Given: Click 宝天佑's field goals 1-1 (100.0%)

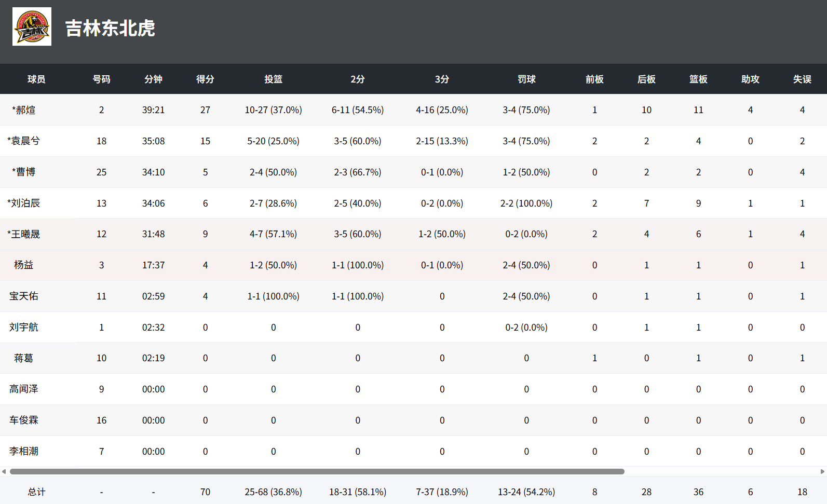Looking at the screenshot, I should pos(273,296).
